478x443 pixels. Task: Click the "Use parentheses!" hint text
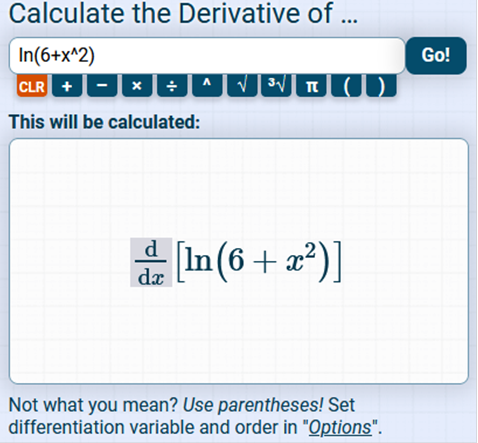click(253, 405)
